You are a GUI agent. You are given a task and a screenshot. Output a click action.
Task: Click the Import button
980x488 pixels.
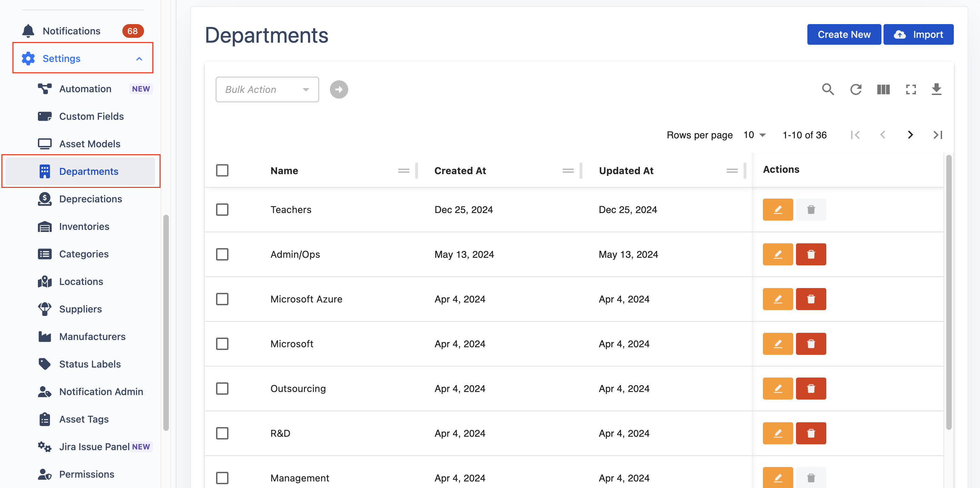[918, 34]
